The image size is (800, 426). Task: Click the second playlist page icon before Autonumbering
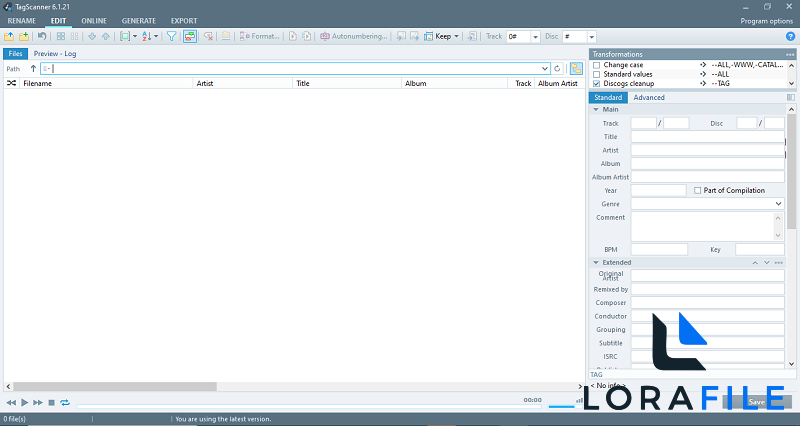pos(307,36)
